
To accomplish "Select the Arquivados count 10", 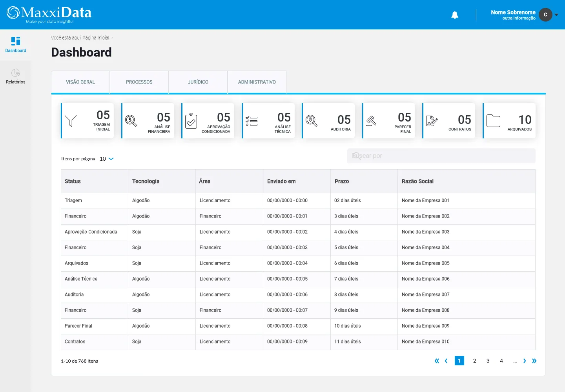I will tap(525, 120).
